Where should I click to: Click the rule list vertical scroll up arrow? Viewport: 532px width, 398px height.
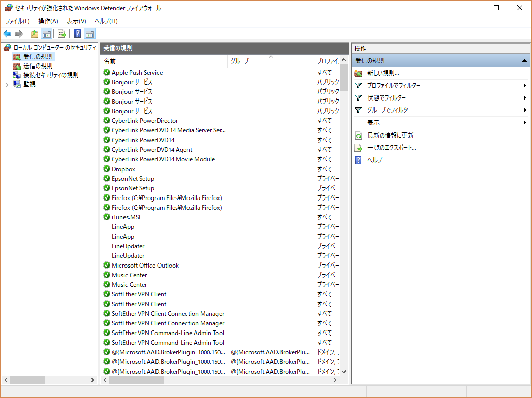coord(343,60)
